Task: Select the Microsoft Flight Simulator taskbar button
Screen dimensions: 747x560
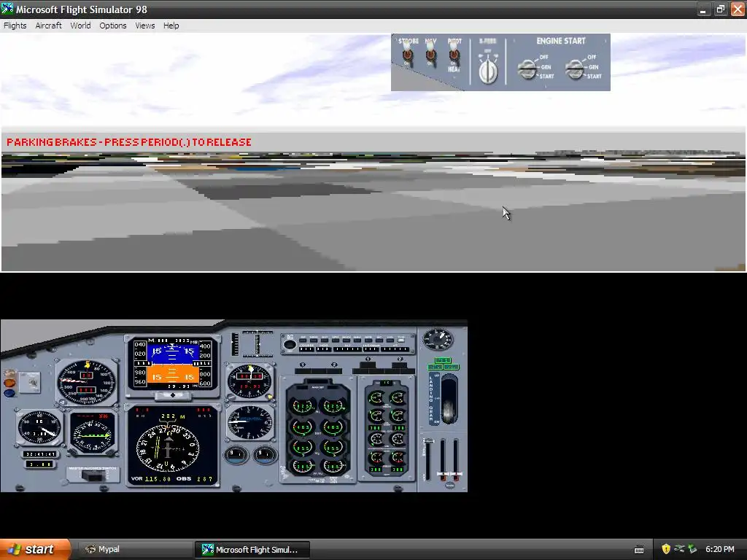Action: [252, 550]
